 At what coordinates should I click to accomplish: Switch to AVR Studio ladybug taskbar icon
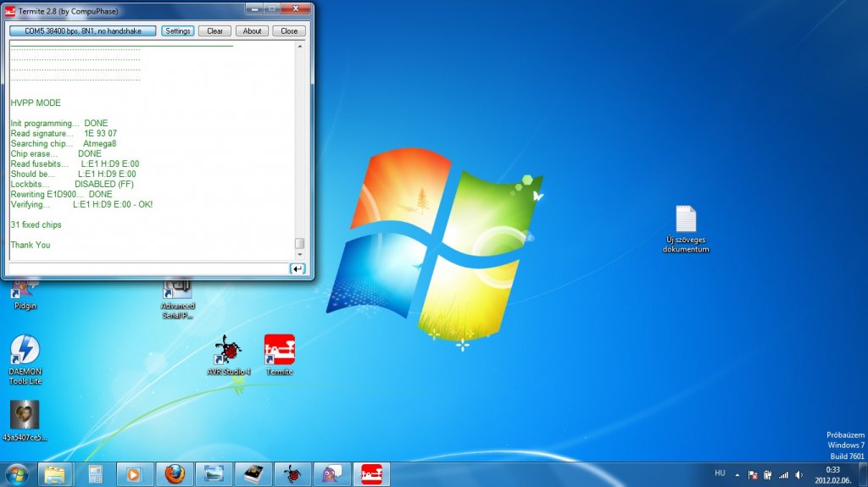pos(292,474)
